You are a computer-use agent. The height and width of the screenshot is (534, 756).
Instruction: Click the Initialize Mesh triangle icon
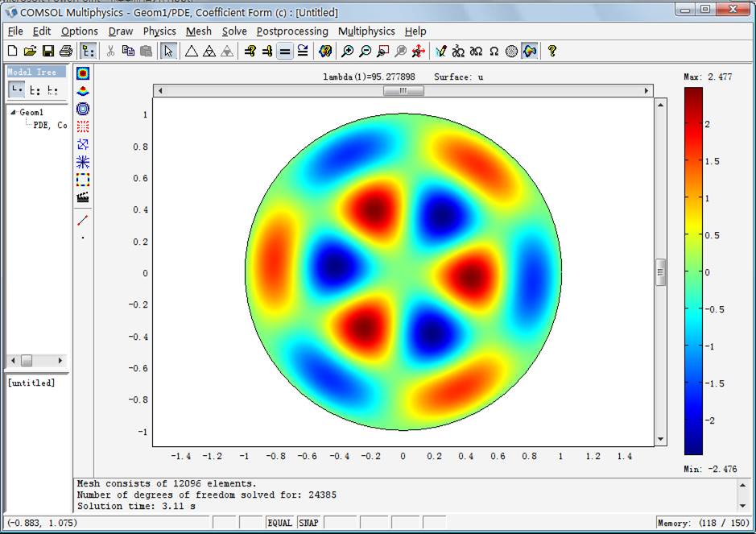coord(192,51)
